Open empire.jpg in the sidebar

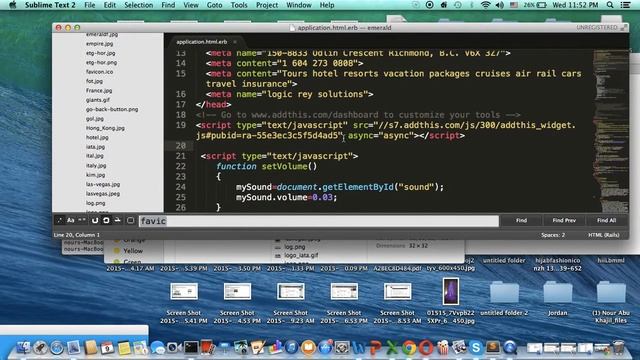[100, 44]
